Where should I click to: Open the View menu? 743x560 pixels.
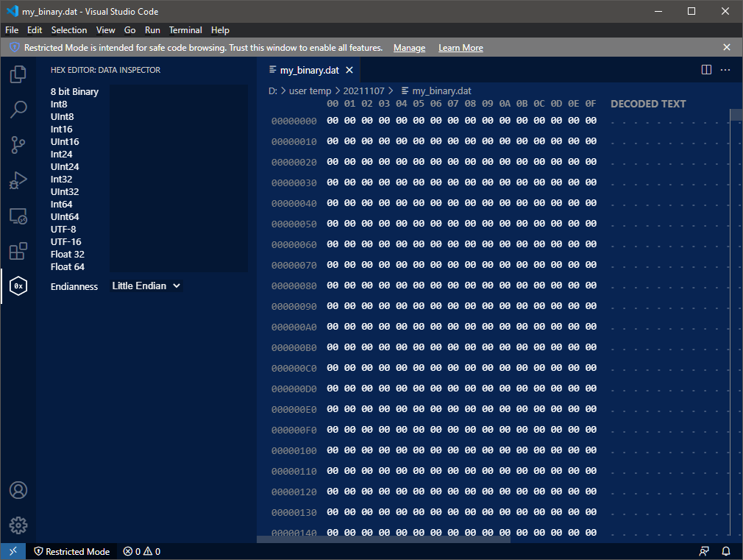105,30
